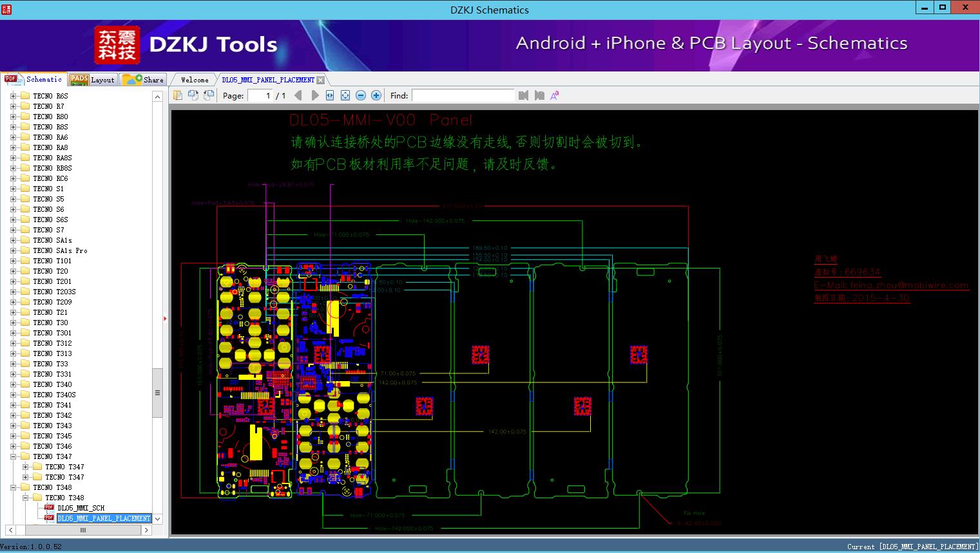980x553 pixels.
Task: Expand the TECNO R6S folder
Action: 14,96
